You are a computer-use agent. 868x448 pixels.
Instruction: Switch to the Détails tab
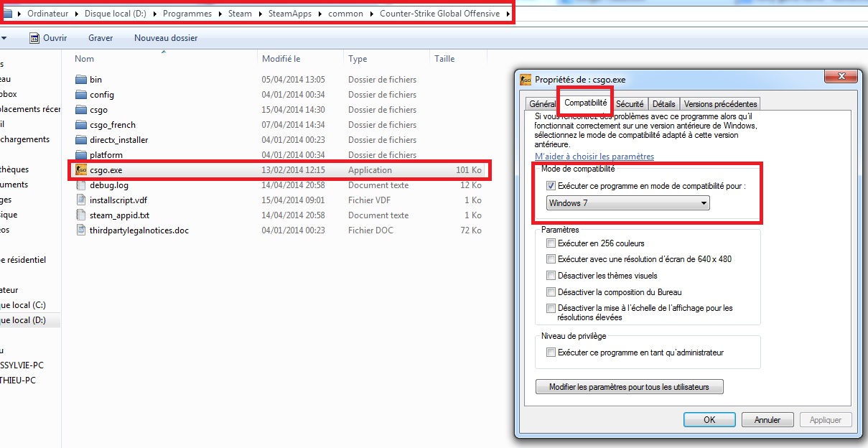pyautogui.click(x=663, y=104)
